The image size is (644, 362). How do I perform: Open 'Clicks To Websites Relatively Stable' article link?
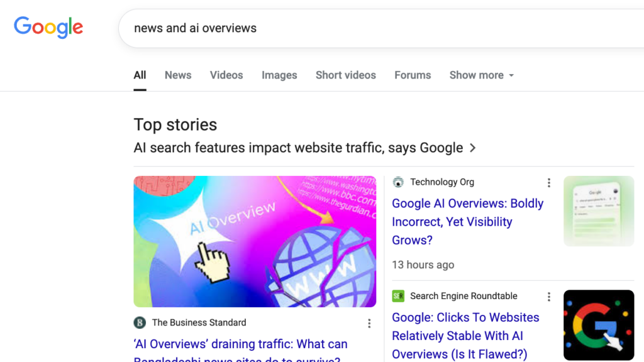(x=465, y=336)
